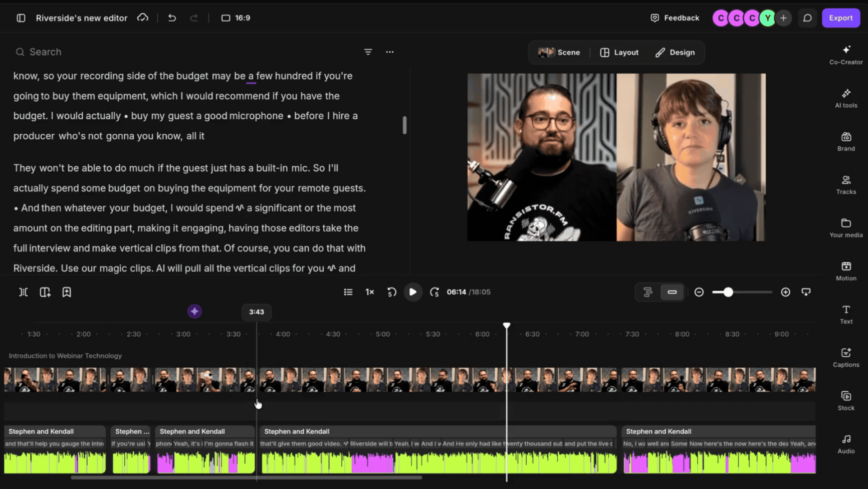Switch to the Design tab
This screenshot has width=868, height=489.
[x=675, y=53]
